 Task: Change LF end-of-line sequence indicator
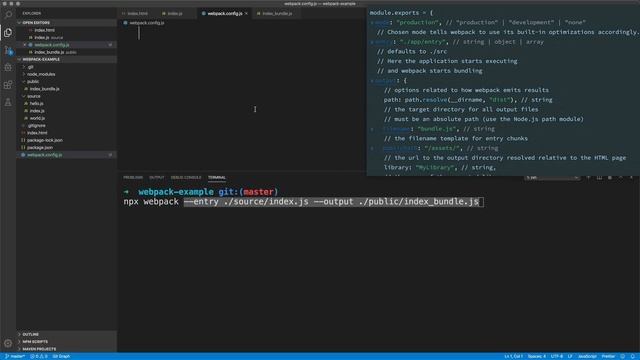click(570, 356)
